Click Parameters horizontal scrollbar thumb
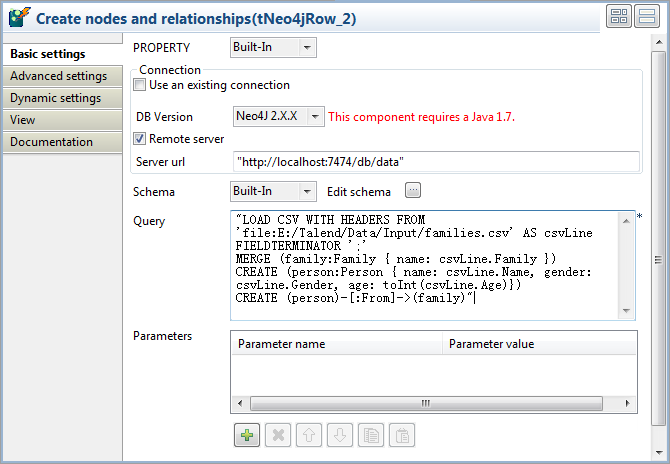The height and width of the screenshot is (464, 670). [x=426, y=403]
